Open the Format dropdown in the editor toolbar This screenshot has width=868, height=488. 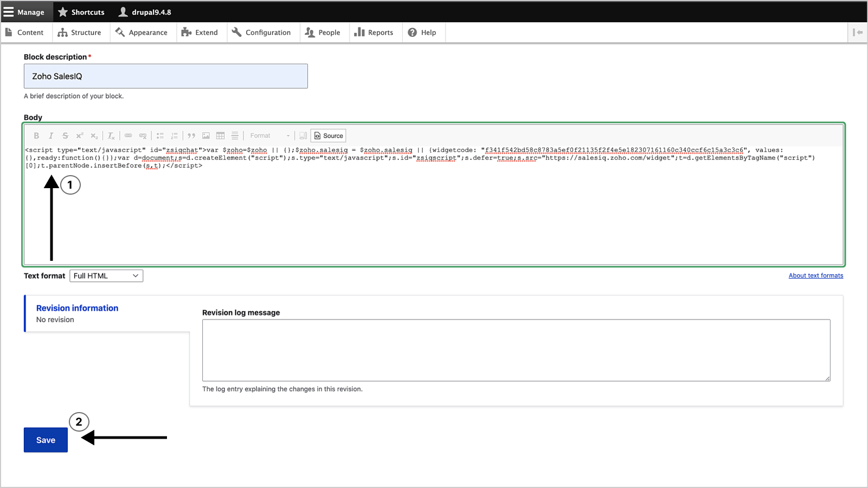(x=270, y=136)
